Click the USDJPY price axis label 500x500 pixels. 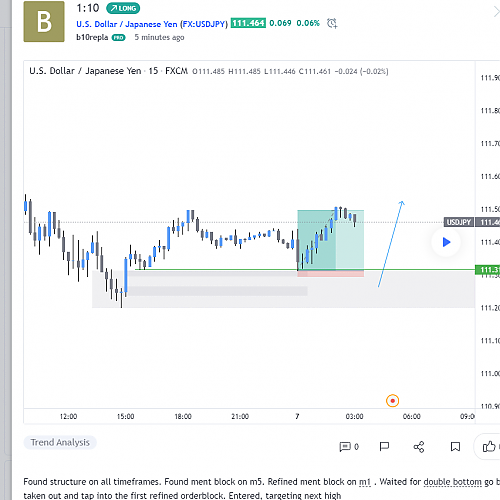tap(459, 222)
